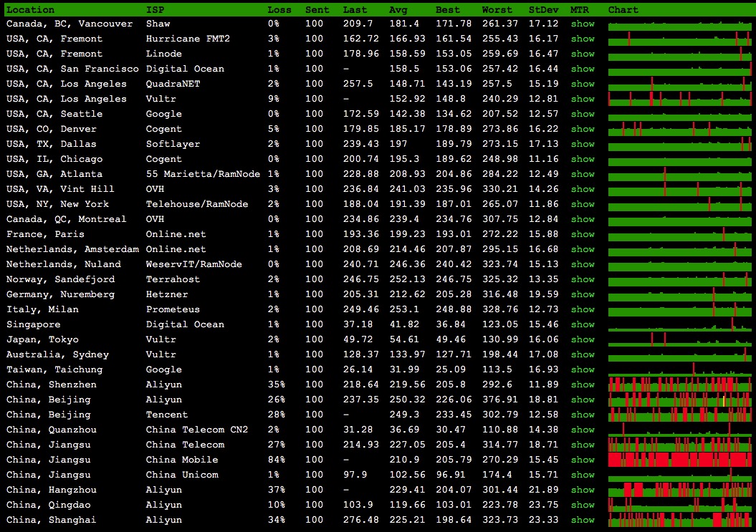Open show for Milan Prometeus

(583, 309)
